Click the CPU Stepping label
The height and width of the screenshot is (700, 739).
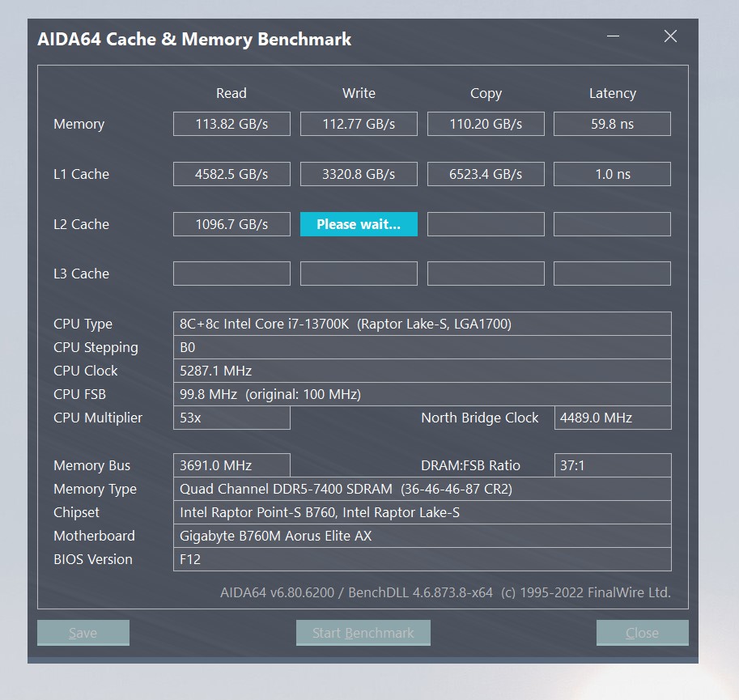coord(96,348)
